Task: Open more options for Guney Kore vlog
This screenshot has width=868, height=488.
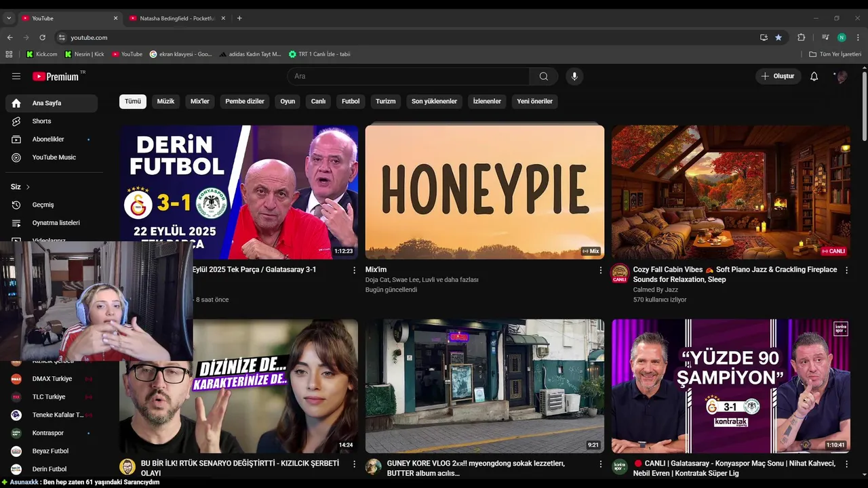Action: (600, 464)
